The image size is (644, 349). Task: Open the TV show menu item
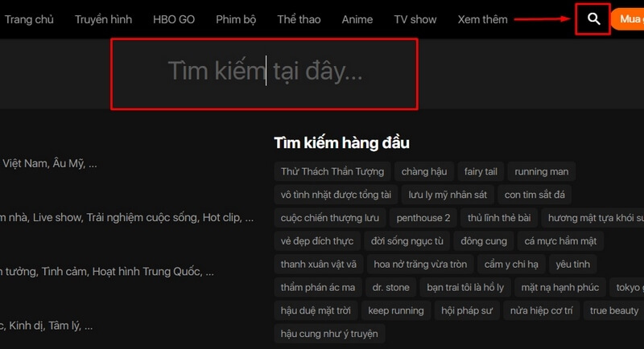tap(415, 19)
